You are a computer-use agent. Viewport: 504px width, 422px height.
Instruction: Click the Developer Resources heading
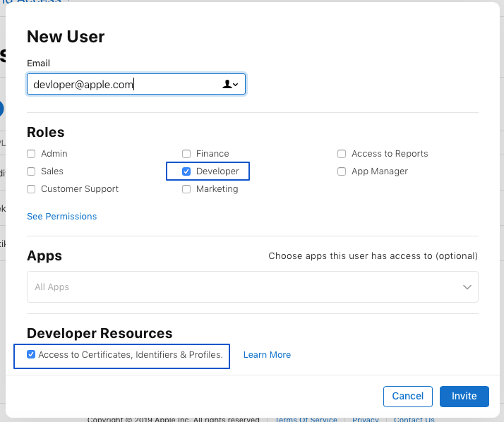click(100, 333)
